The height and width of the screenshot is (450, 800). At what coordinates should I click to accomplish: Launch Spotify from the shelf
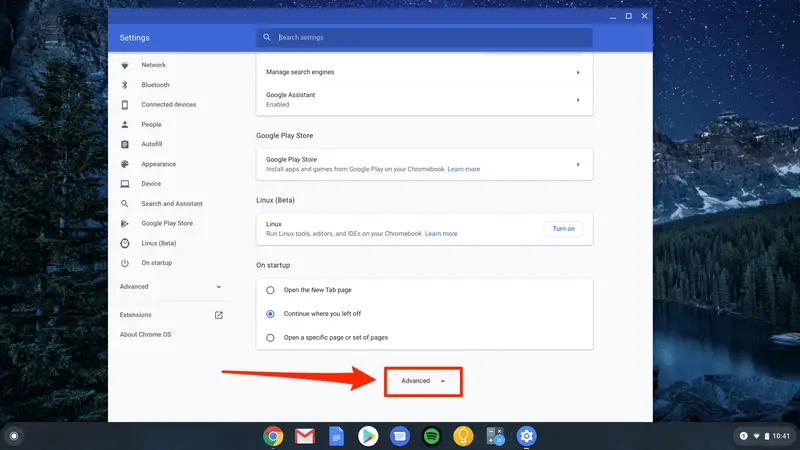(431, 436)
